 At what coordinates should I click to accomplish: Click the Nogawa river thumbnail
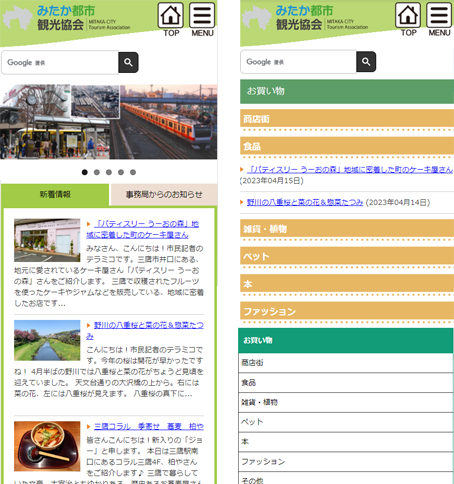click(47, 340)
